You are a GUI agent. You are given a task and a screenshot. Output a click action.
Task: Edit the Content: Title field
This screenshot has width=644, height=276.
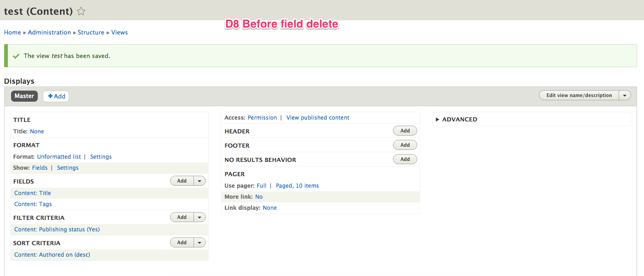click(32, 193)
